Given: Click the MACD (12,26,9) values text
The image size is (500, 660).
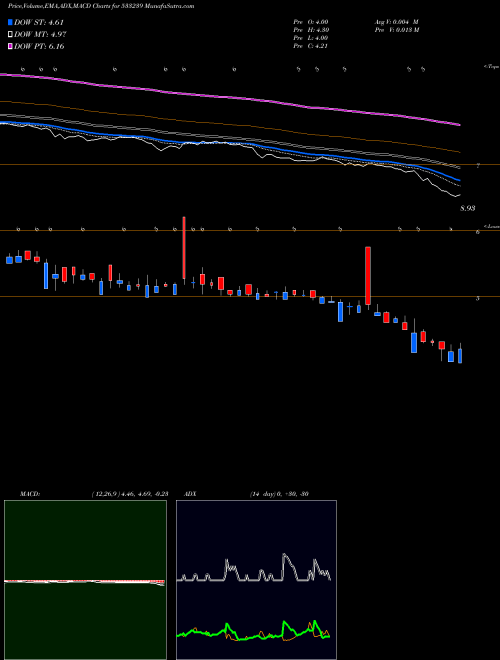Looking at the screenshot, I should pos(130,494).
